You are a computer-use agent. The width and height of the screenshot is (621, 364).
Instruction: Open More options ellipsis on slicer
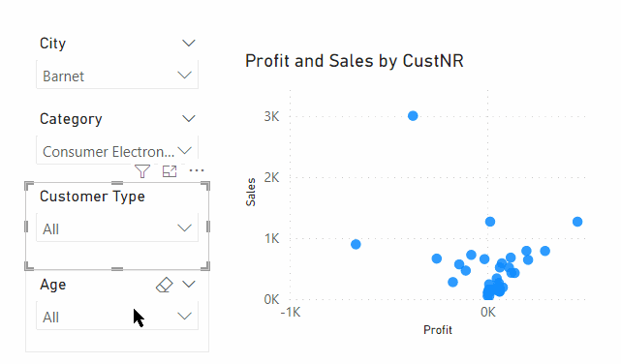point(197,170)
